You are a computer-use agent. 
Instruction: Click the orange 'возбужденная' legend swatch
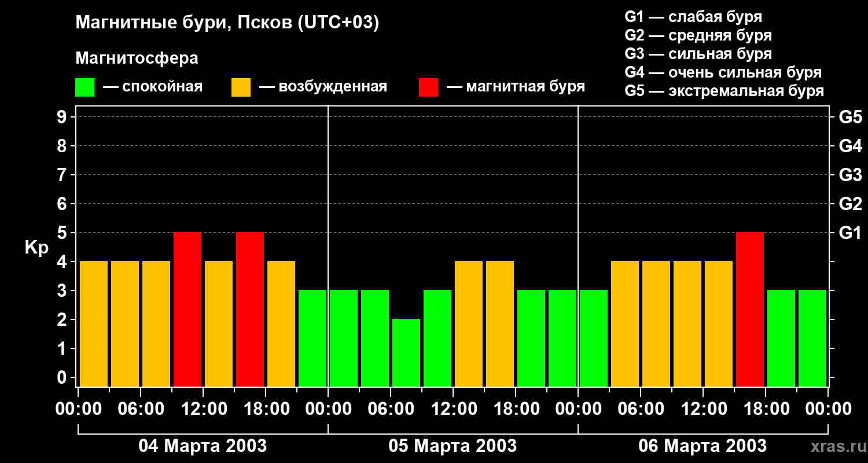[x=241, y=87]
